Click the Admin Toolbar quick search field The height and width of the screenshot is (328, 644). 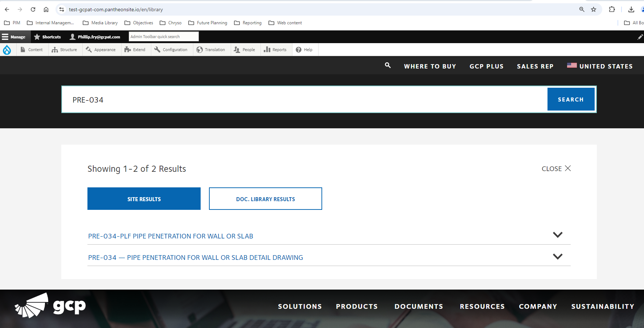click(164, 37)
